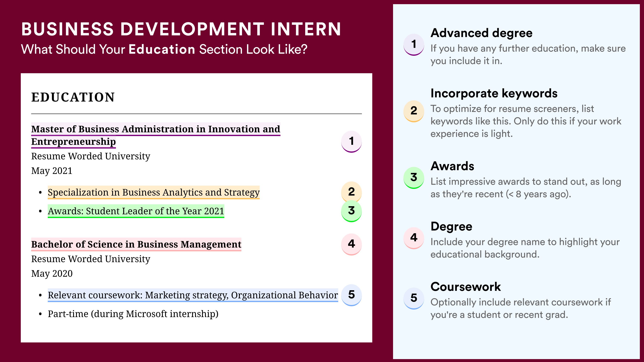This screenshot has width=644, height=362.
Task: Click the number 5 circle next to Coursework heading
Action: [414, 298]
